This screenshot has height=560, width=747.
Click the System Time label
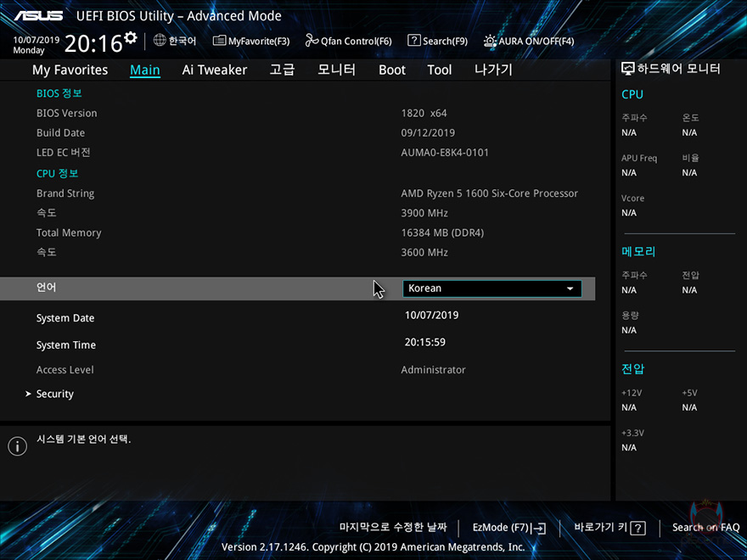(65, 345)
